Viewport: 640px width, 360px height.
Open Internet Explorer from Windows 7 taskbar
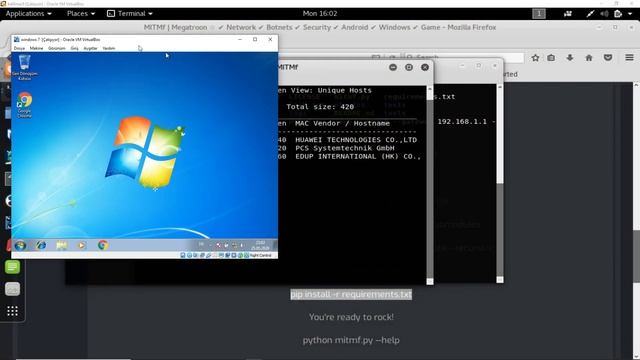(41, 245)
